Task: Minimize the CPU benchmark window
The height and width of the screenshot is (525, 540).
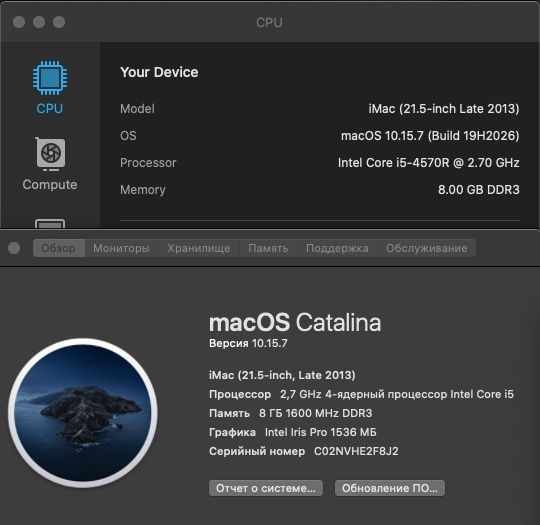Action: click(x=39, y=22)
